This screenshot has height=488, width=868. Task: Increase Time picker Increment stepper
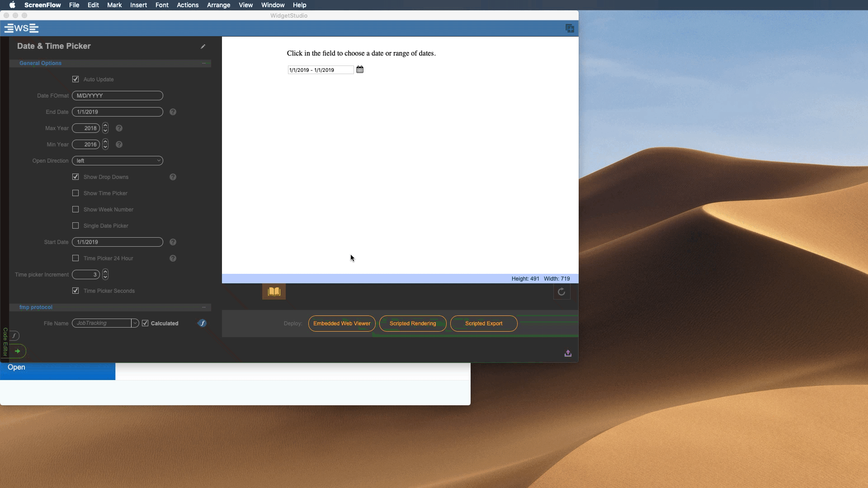[105, 272]
